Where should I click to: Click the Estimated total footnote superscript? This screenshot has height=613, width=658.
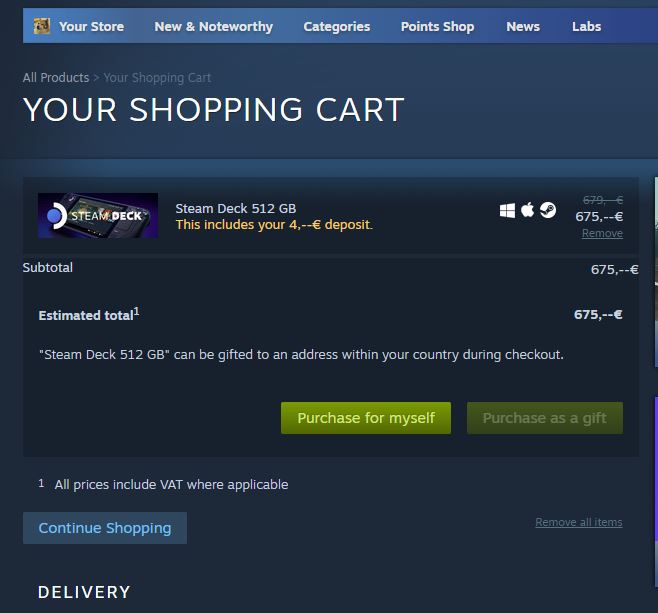coord(136,312)
